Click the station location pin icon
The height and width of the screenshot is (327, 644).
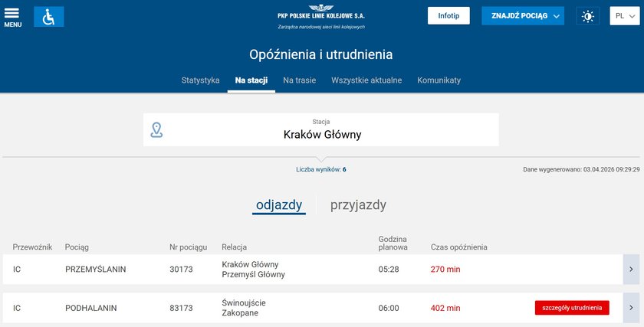(156, 129)
